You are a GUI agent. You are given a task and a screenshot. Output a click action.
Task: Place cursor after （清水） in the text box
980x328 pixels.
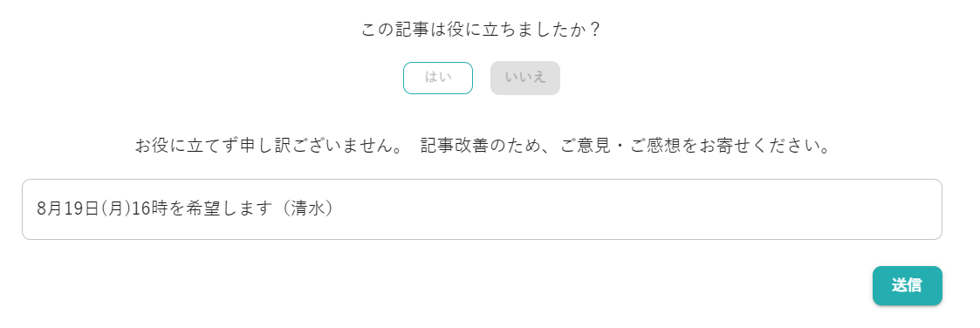[340, 208]
